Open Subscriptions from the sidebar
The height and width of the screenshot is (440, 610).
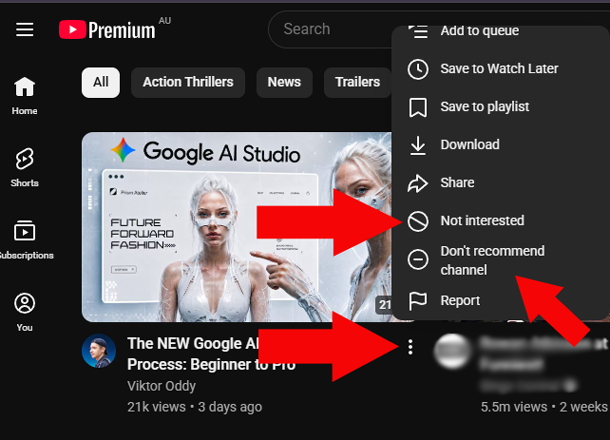(x=25, y=240)
